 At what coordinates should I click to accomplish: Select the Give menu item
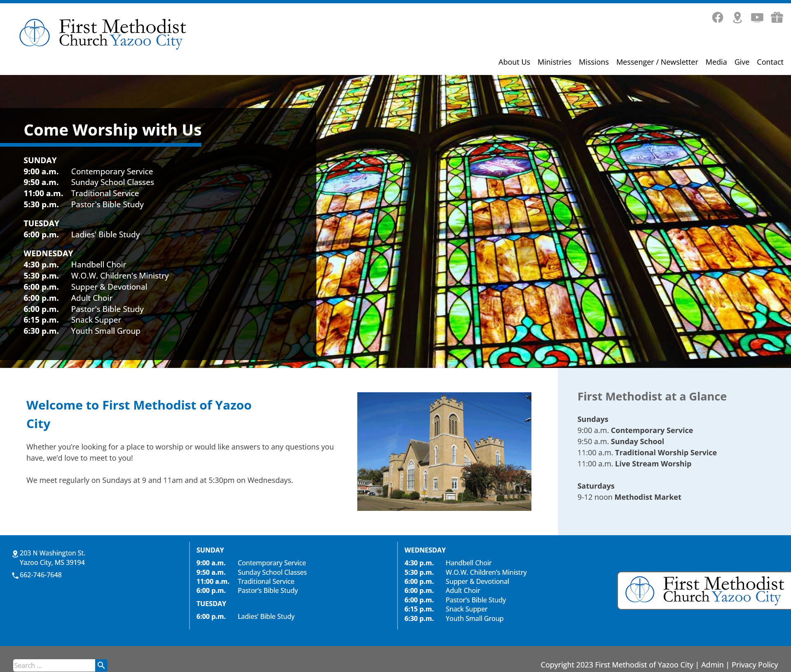click(x=742, y=62)
